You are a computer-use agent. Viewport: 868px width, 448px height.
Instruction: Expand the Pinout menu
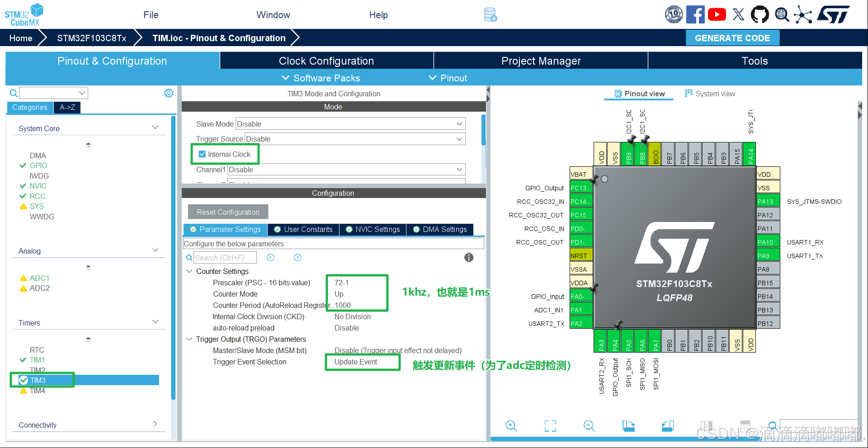pos(448,78)
